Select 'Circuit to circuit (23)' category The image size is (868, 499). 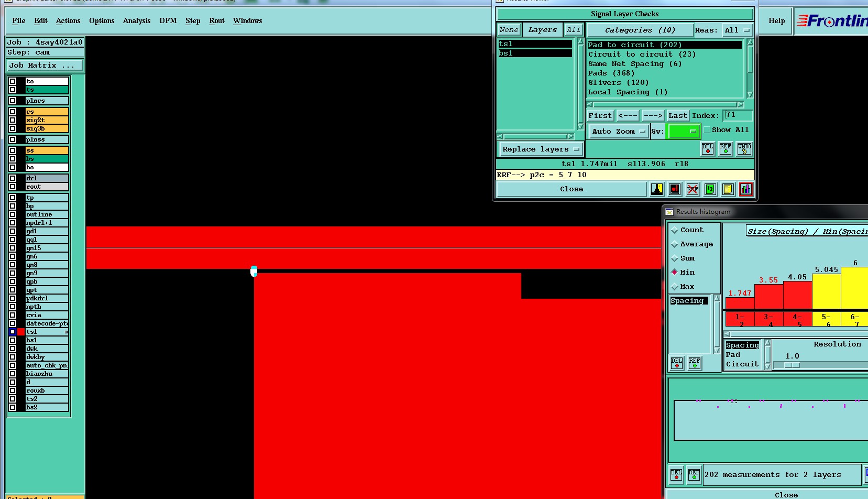[x=642, y=55]
